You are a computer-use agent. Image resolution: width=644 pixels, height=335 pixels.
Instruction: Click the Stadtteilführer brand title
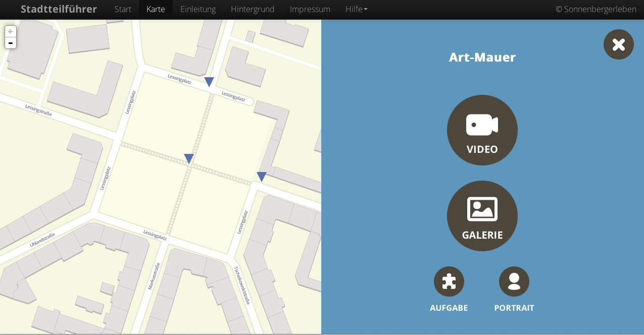[x=59, y=9]
